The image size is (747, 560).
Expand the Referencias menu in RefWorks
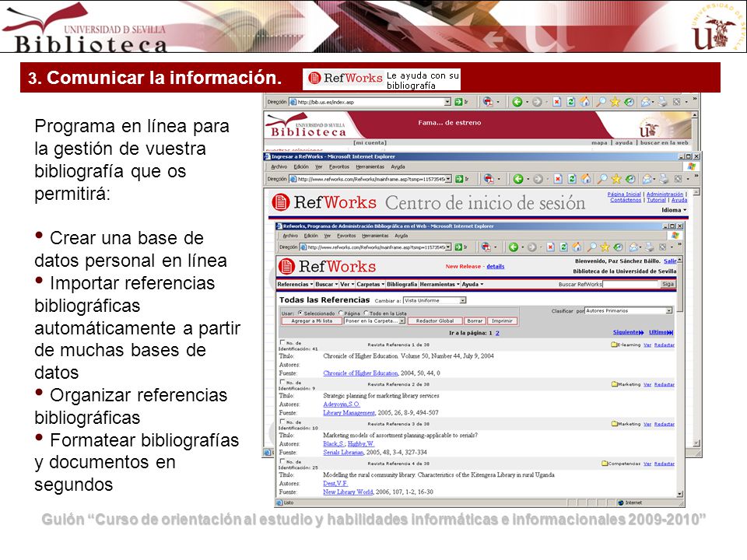tap(295, 285)
